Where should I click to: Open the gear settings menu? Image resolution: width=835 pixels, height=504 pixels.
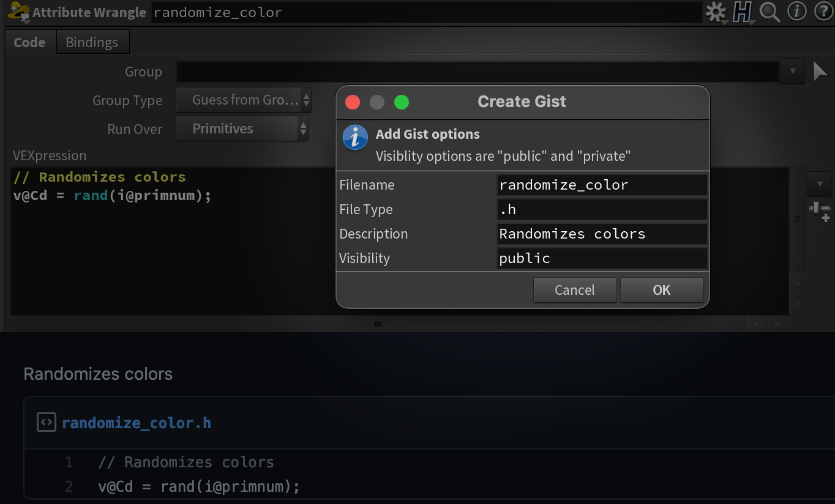(x=716, y=12)
